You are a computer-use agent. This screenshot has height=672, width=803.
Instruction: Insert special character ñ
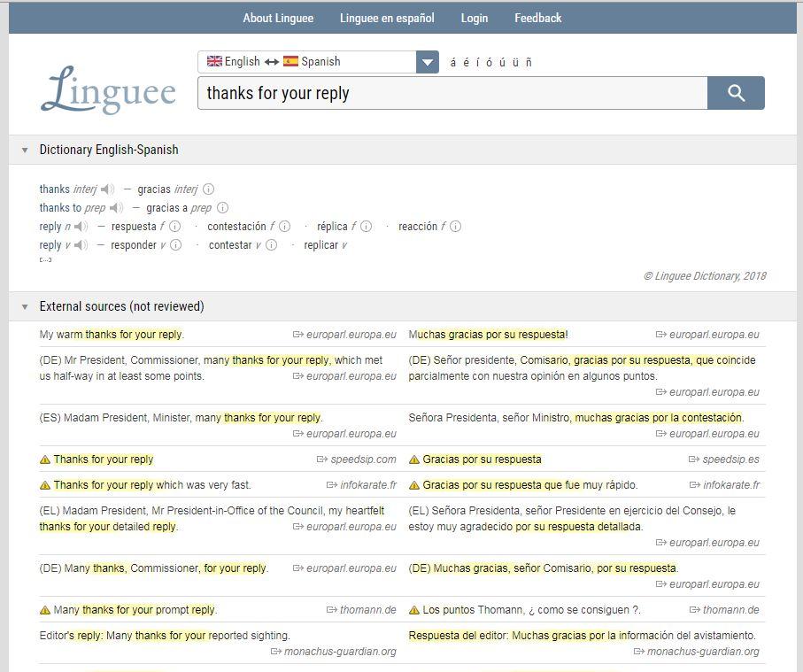tap(529, 63)
